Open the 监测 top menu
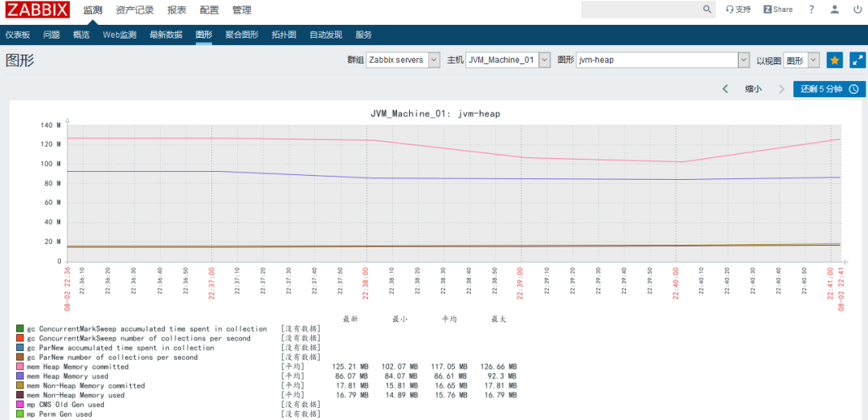Screen dimensions: 868x420 [92, 10]
